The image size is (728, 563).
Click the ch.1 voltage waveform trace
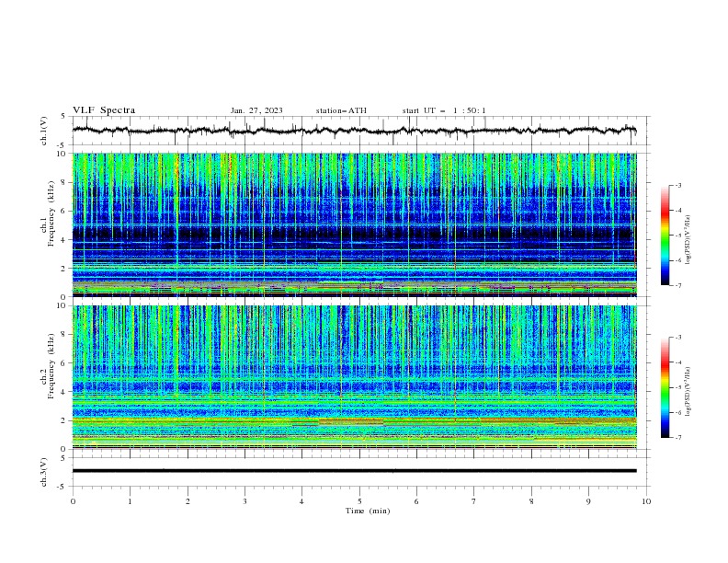coord(354,131)
